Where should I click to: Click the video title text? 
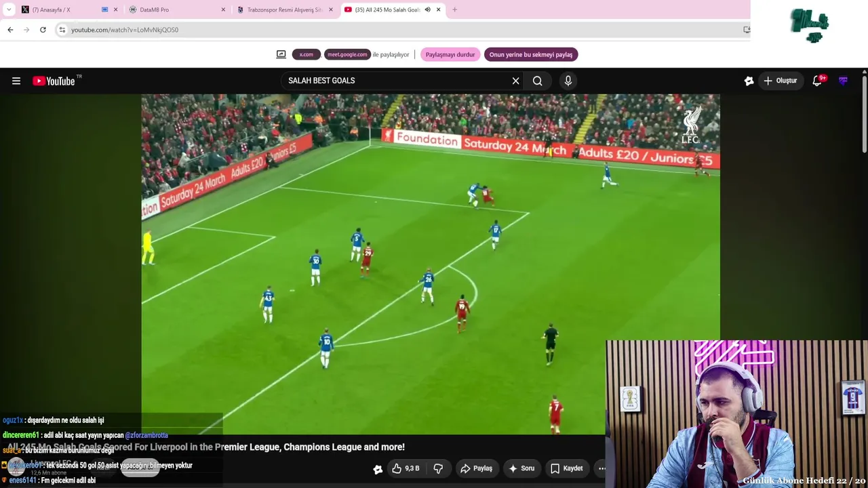point(206,447)
